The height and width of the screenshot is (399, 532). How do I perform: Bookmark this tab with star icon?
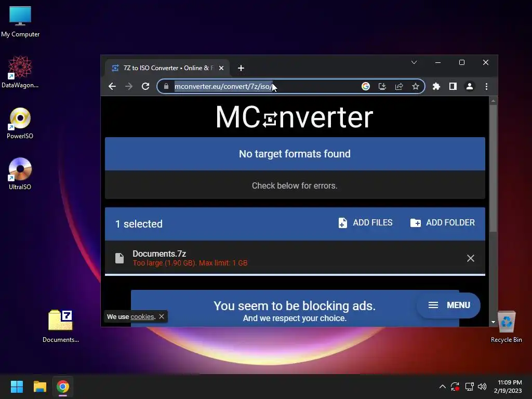coord(416,86)
